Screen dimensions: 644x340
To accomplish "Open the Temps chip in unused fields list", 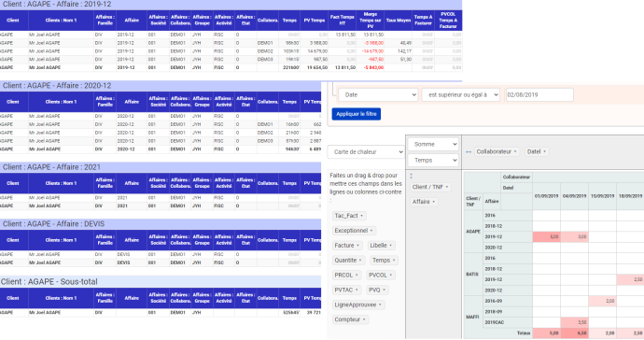I will click(384, 261).
